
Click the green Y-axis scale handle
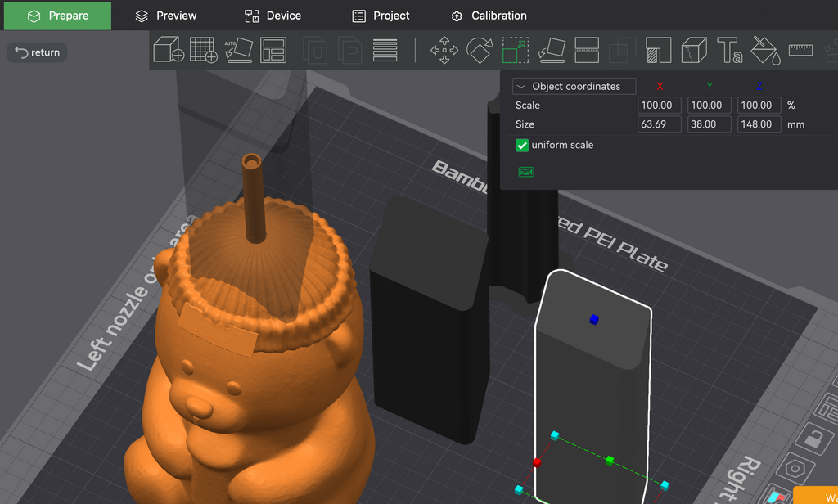[609, 460]
